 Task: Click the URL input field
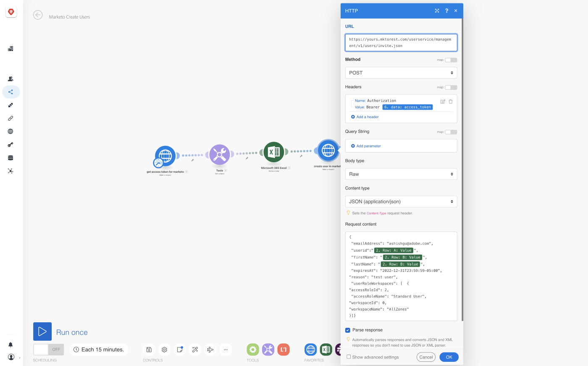401,42
